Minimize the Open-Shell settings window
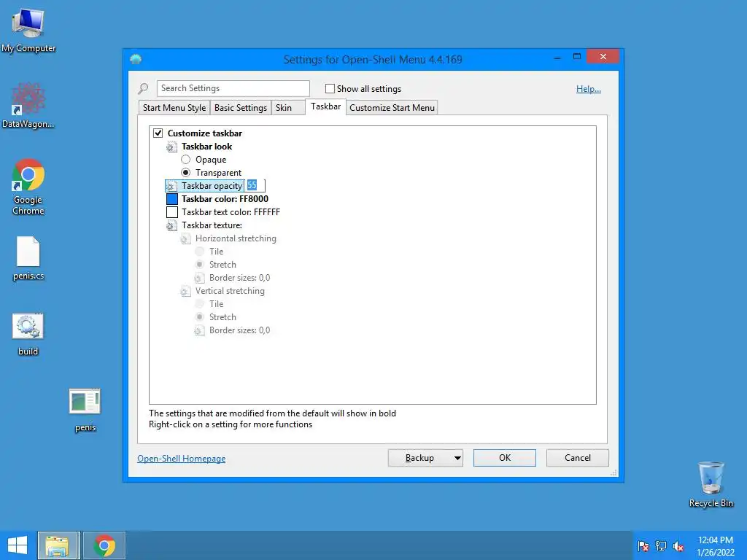 tap(557, 57)
